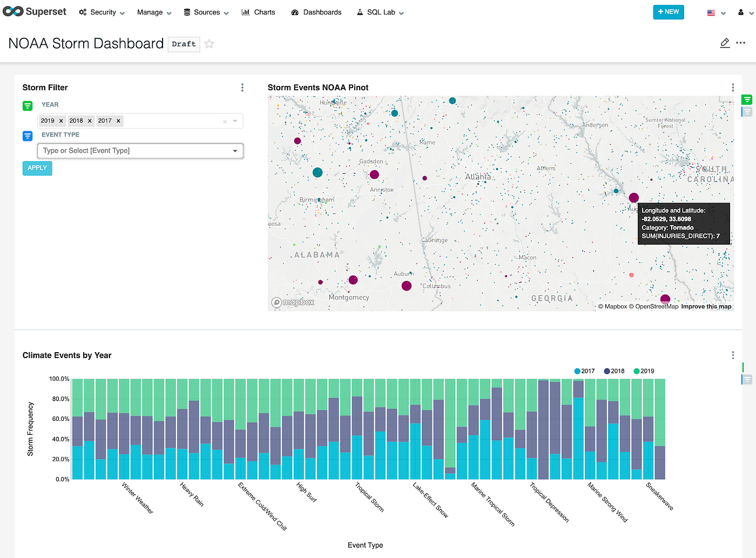Open the user profile menu
Image resolution: width=756 pixels, height=558 pixels.
tap(745, 12)
